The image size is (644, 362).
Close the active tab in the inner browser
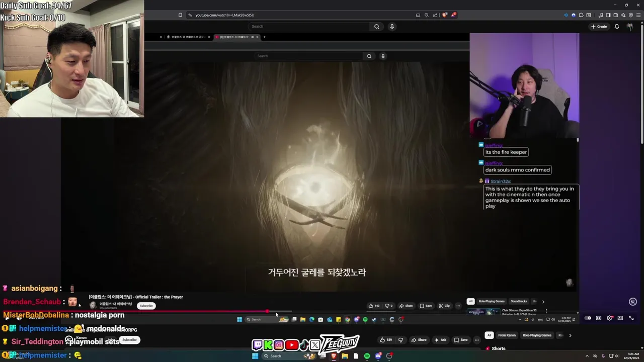pos(257,37)
